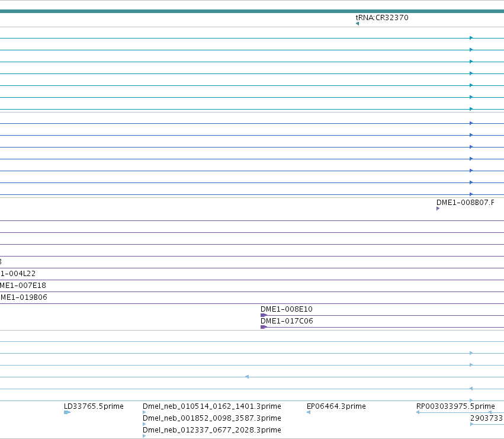Click the EP06464.3prime label
The height and width of the screenshot is (439, 504).
(336, 406)
